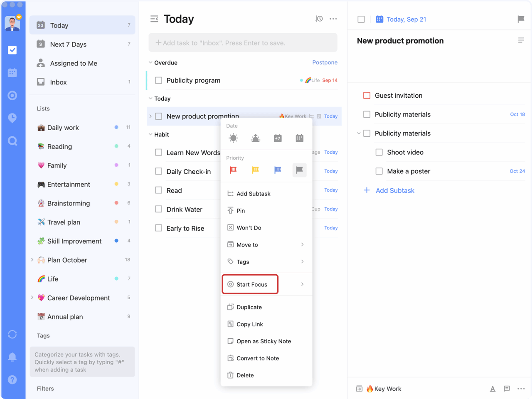Screen dimensions: 532x399
Task: Open the Calendar view from the sidebar
Action: pos(12,72)
